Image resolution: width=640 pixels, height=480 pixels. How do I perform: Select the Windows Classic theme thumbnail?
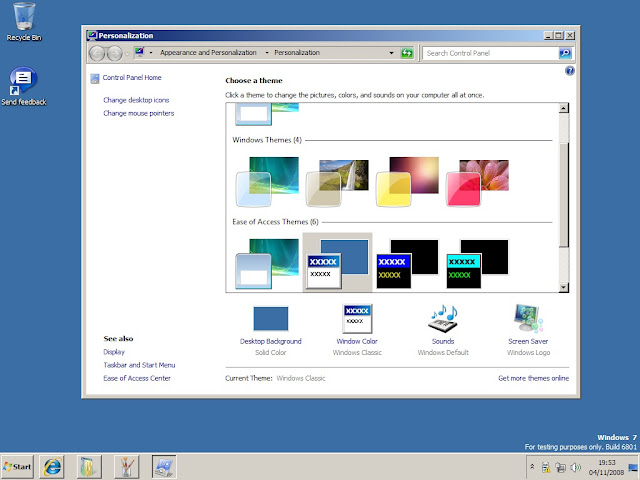(x=337, y=262)
